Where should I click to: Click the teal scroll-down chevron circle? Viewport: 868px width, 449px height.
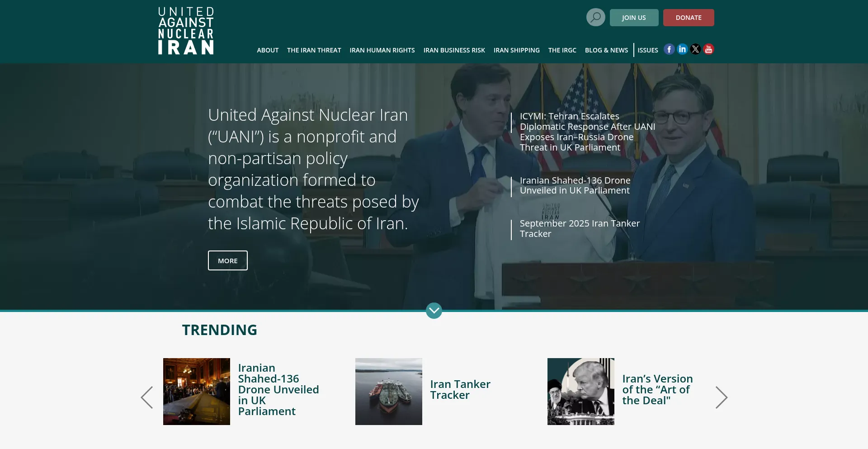point(434,311)
